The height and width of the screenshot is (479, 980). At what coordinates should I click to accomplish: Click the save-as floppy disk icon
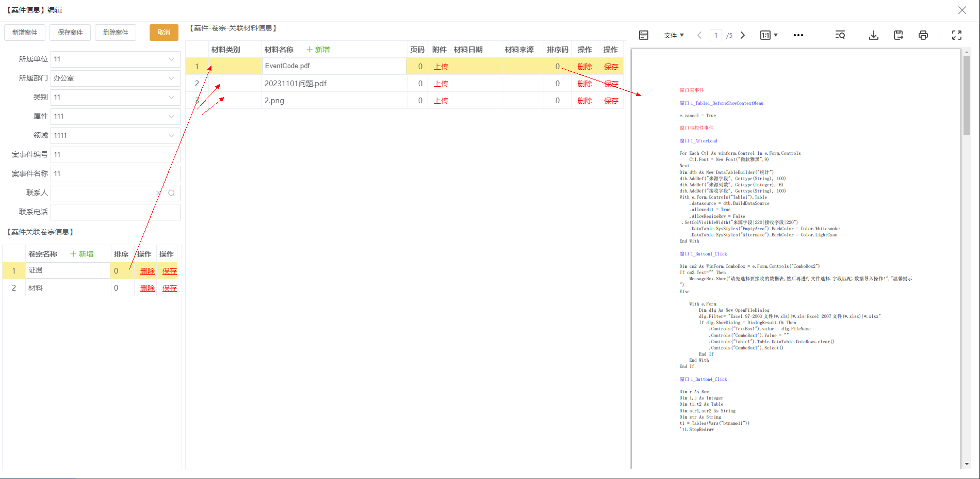[x=899, y=35]
